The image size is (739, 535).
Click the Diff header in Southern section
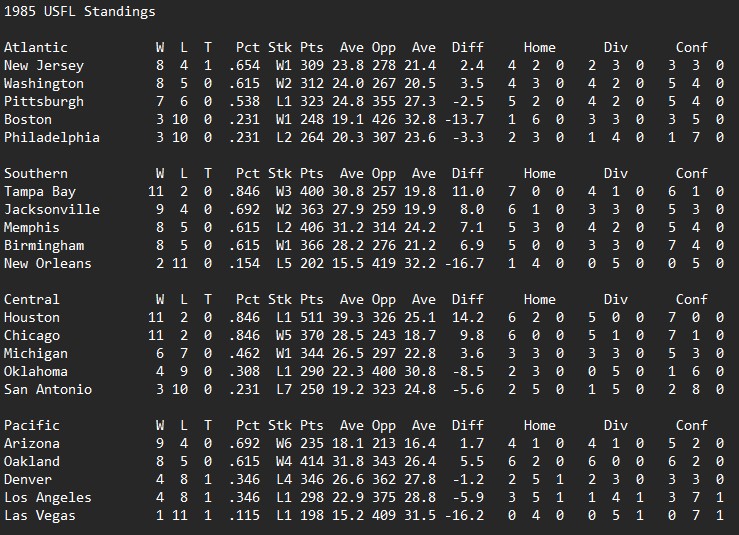click(467, 173)
